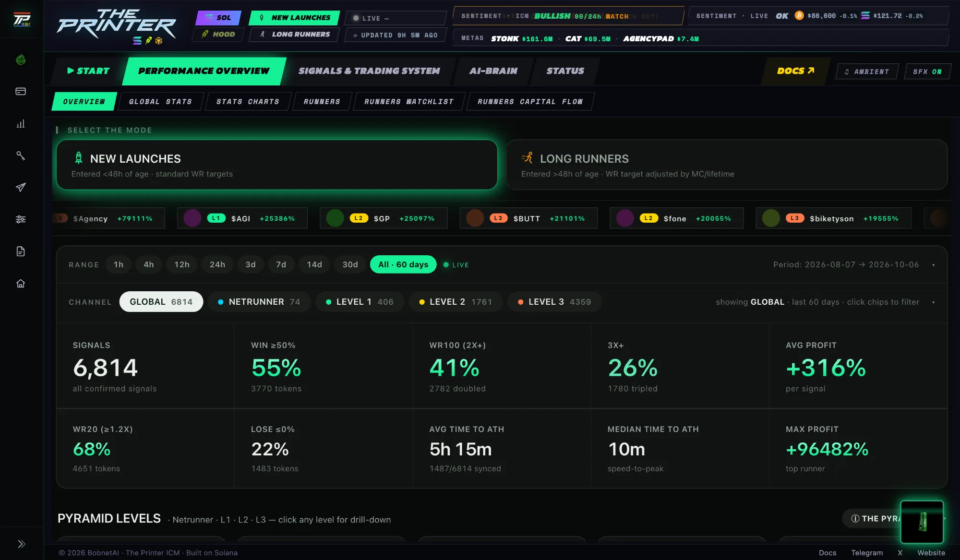
Task: Open SIGNALS & TRADING SYSTEM tab
Action: click(369, 71)
